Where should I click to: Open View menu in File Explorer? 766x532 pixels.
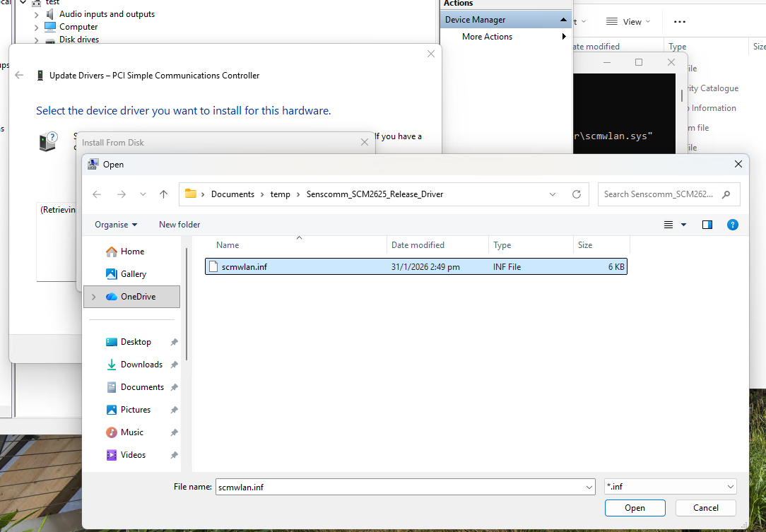[x=627, y=21]
